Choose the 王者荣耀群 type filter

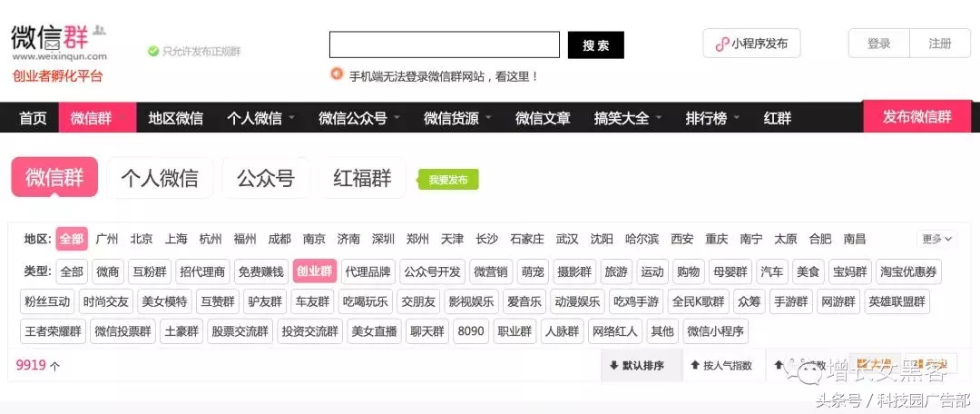tap(54, 331)
